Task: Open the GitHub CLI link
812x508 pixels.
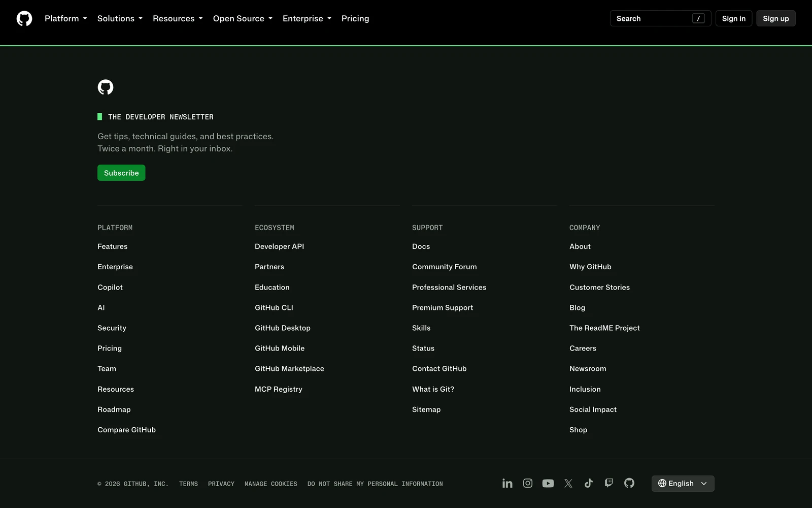Action: click(274, 307)
